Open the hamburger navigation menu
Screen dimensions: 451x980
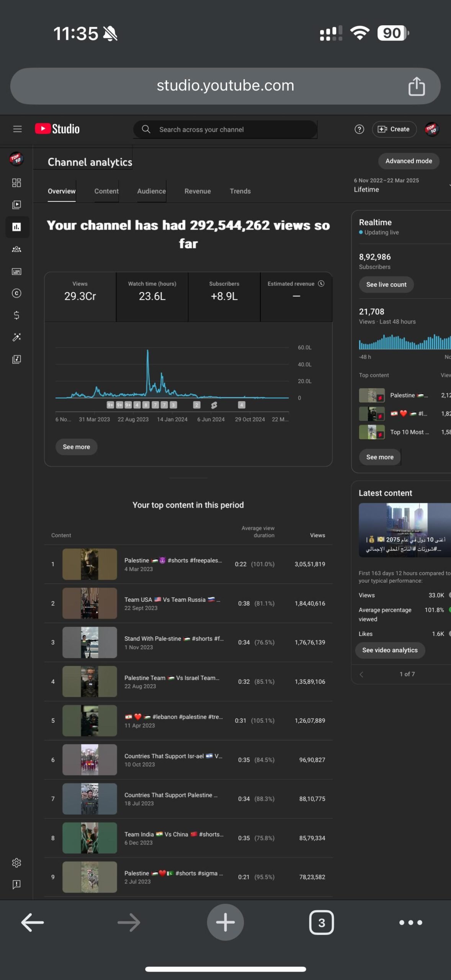click(17, 129)
